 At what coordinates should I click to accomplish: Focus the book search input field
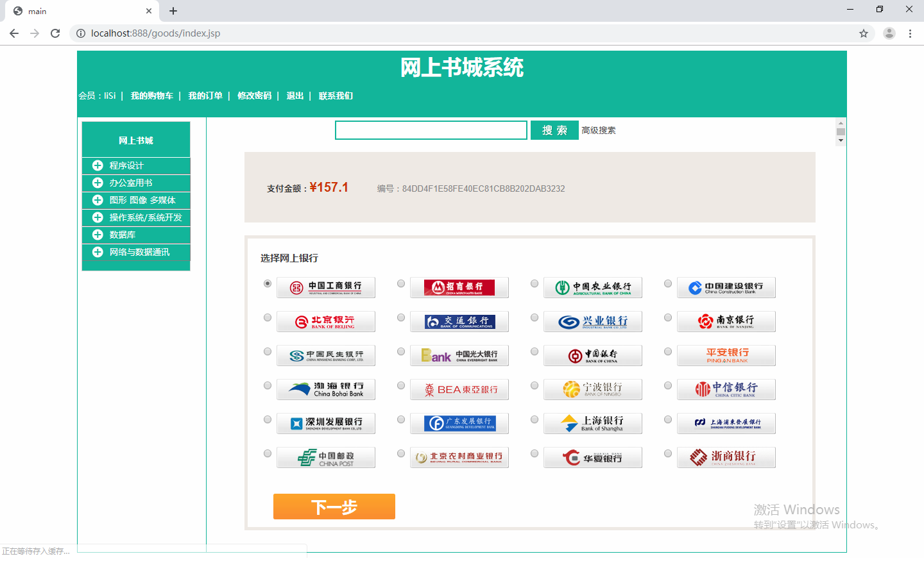[x=431, y=130]
